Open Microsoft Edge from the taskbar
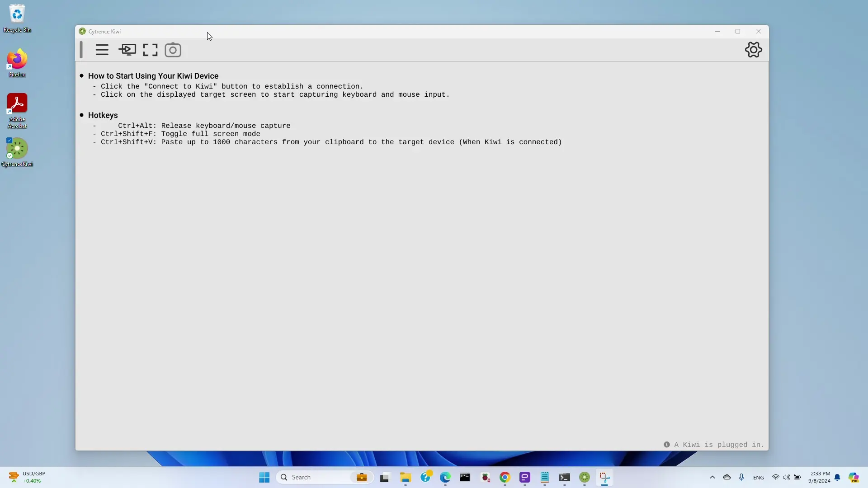 coord(445,477)
